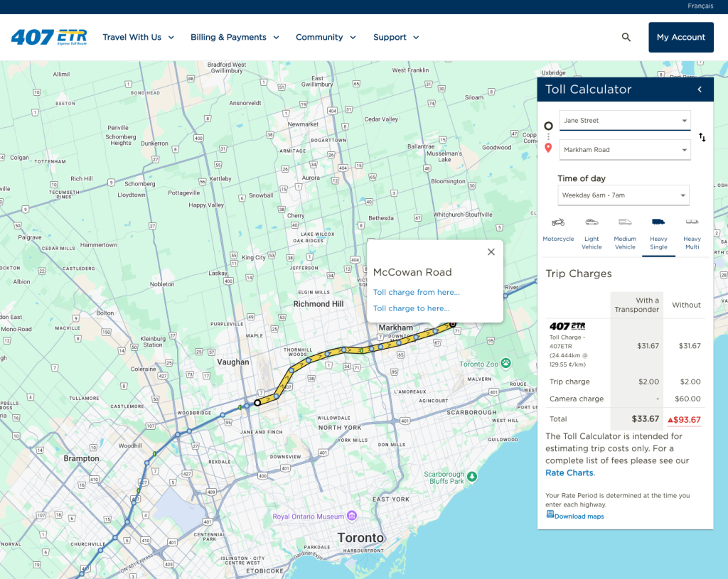Open the site search magnifier icon

point(626,37)
